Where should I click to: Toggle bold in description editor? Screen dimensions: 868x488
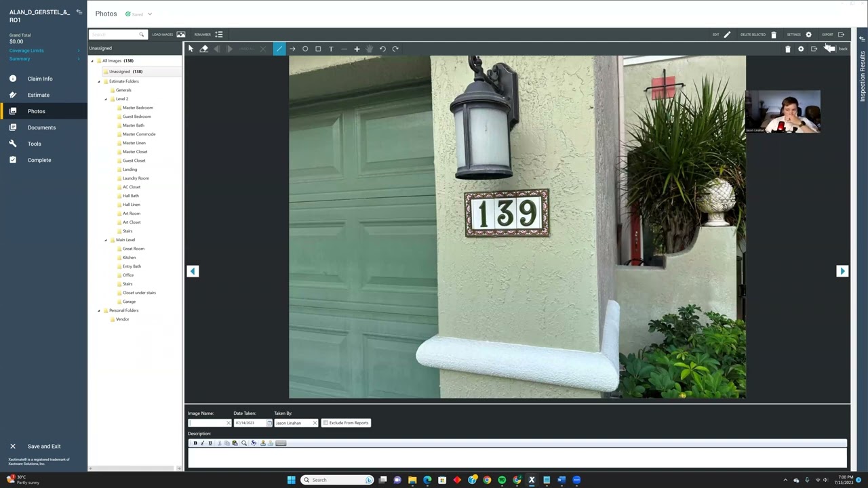[195, 443]
